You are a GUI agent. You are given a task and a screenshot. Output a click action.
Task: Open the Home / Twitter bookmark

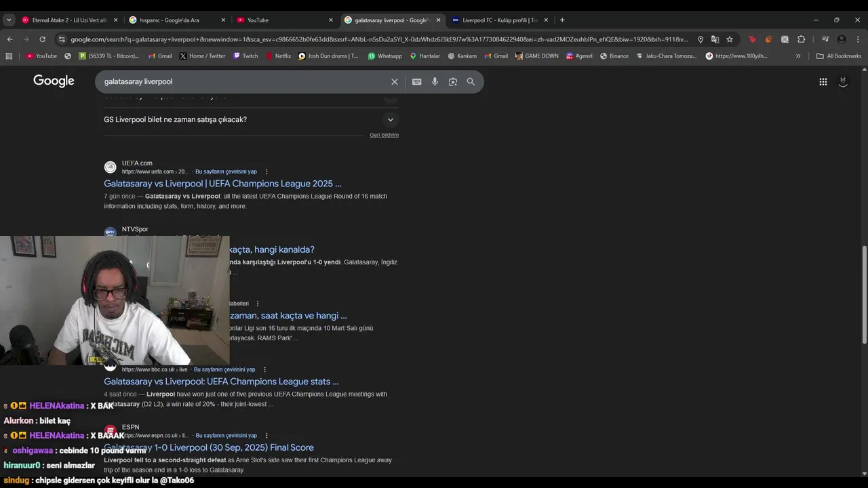tap(202, 56)
